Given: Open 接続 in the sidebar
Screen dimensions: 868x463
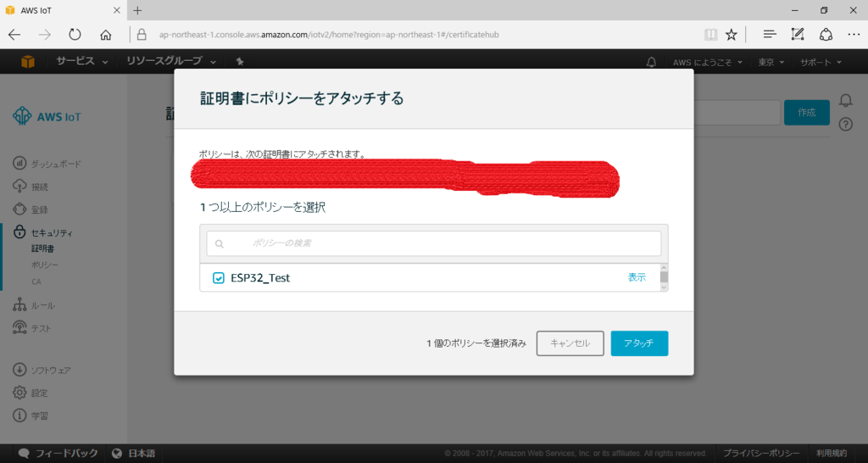Looking at the screenshot, I should [x=31, y=187].
